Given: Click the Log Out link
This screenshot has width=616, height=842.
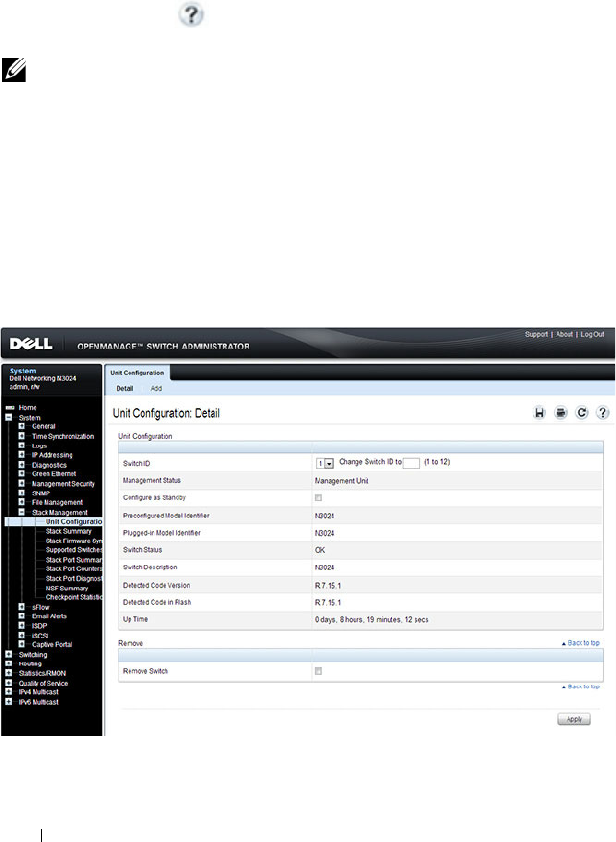Looking at the screenshot, I should (x=592, y=334).
